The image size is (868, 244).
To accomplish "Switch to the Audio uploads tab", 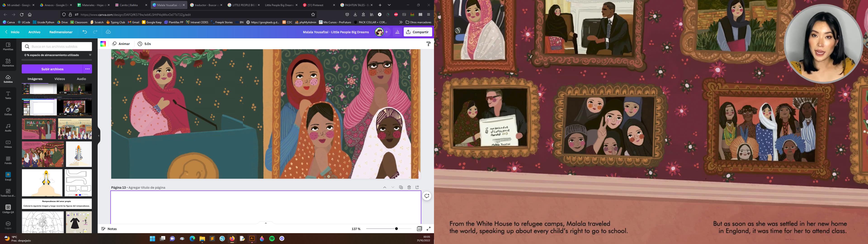I will [82, 79].
